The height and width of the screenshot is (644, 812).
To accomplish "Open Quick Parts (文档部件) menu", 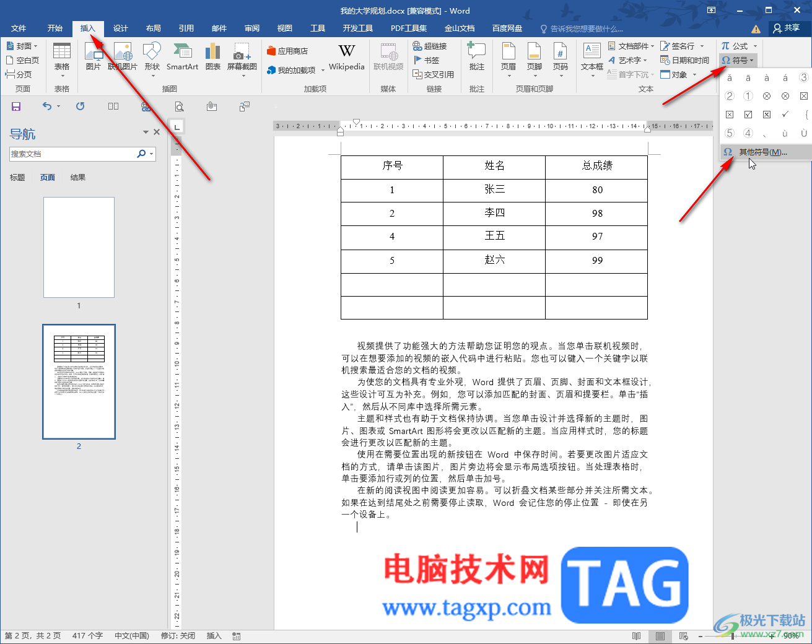I will pyautogui.click(x=631, y=46).
